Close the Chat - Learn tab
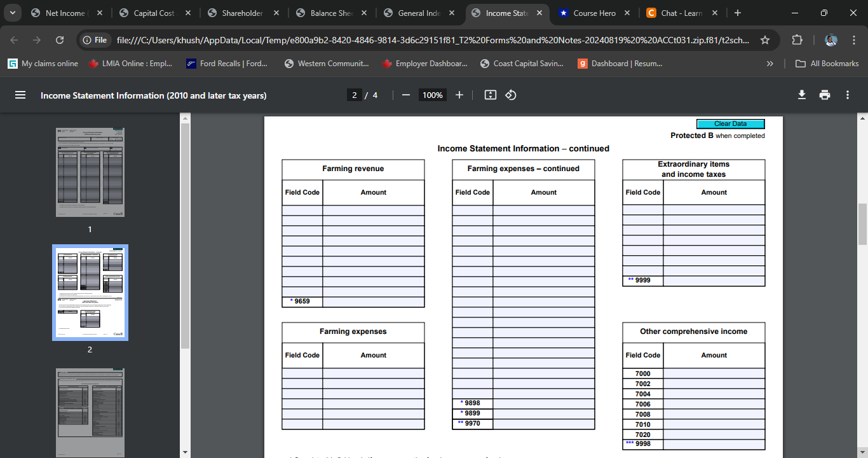 [x=715, y=13]
